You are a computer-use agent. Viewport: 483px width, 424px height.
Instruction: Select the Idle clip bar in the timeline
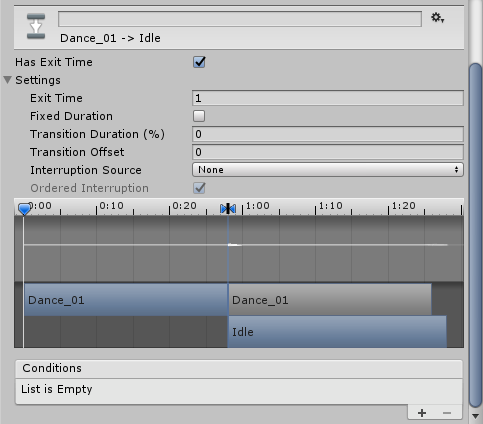pos(337,332)
